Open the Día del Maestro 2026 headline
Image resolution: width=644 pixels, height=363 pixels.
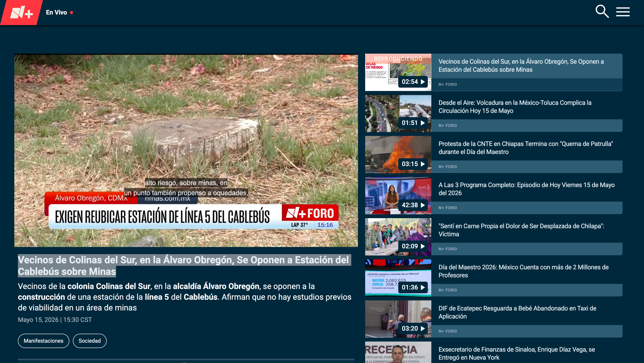coord(523,271)
